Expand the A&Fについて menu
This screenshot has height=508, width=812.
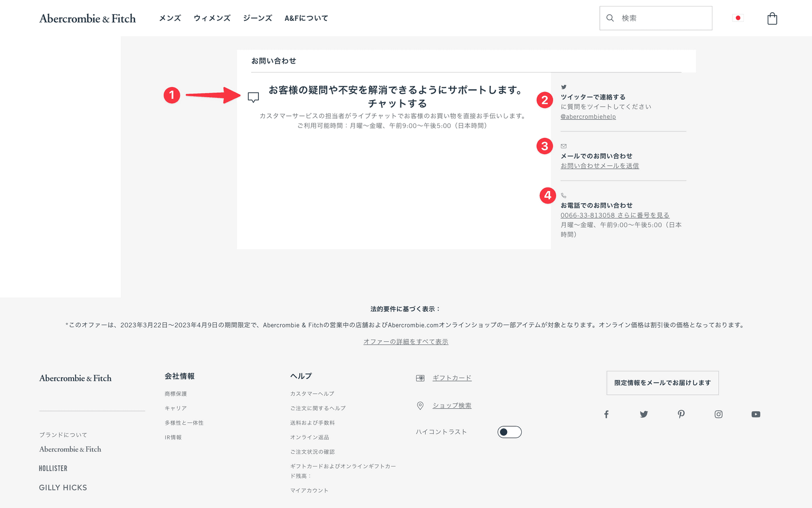(x=306, y=18)
